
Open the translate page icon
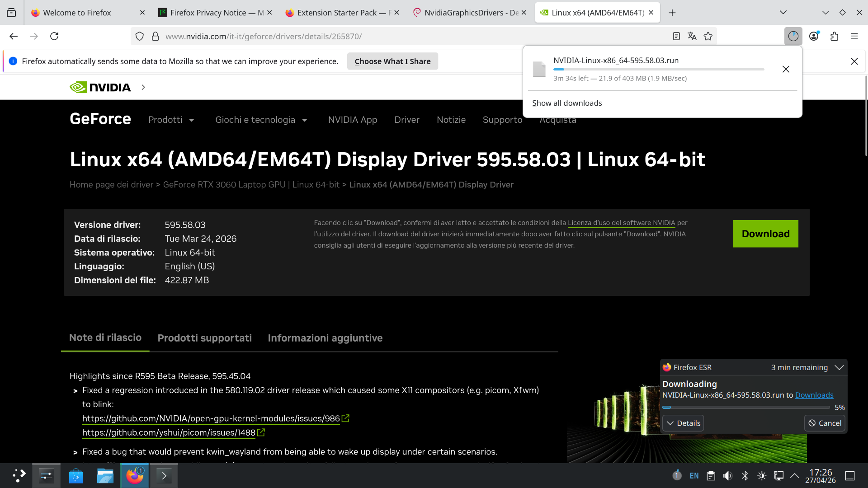pos(692,36)
